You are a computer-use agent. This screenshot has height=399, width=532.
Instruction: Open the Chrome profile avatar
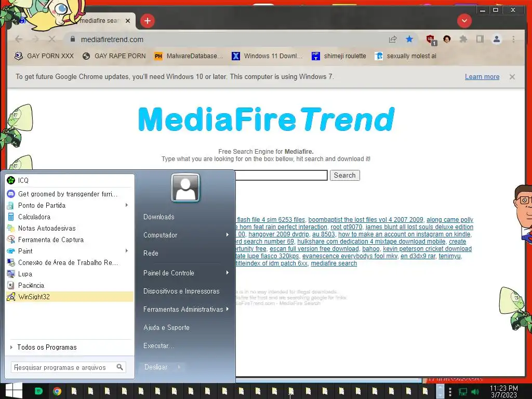click(x=496, y=39)
